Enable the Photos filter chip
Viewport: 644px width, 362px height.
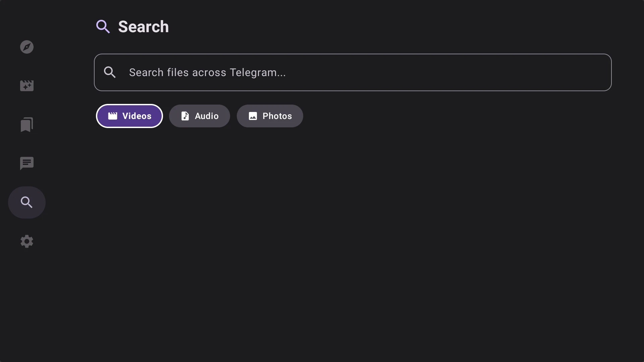270,116
